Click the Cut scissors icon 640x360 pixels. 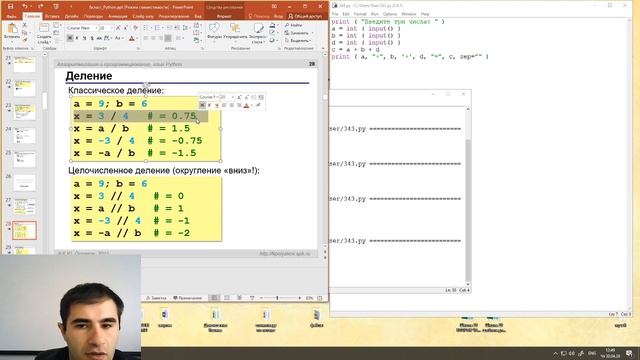click(x=24, y=25)
